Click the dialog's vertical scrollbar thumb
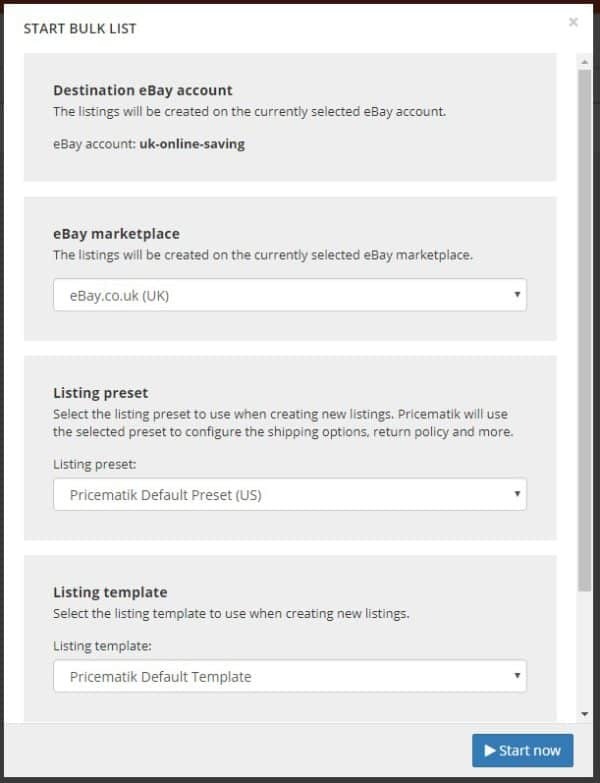This screenshot has height=783, width=600. click(585, 330)
